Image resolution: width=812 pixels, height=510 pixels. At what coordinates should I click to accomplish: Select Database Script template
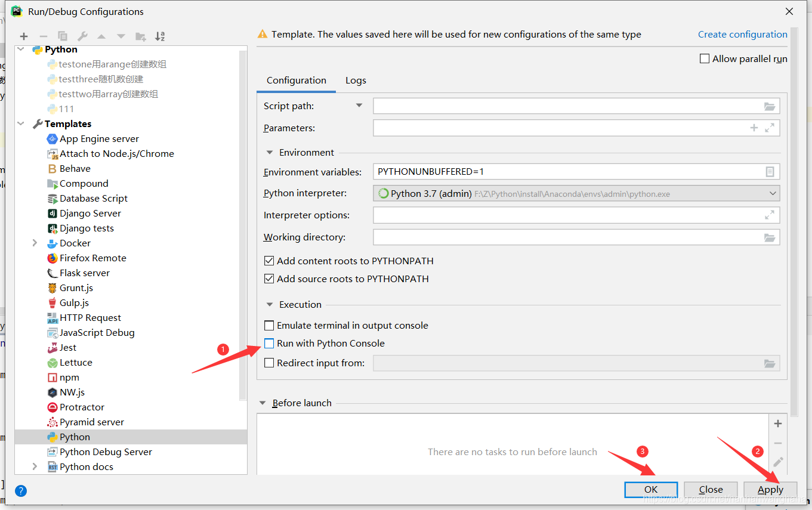point(87,198)
